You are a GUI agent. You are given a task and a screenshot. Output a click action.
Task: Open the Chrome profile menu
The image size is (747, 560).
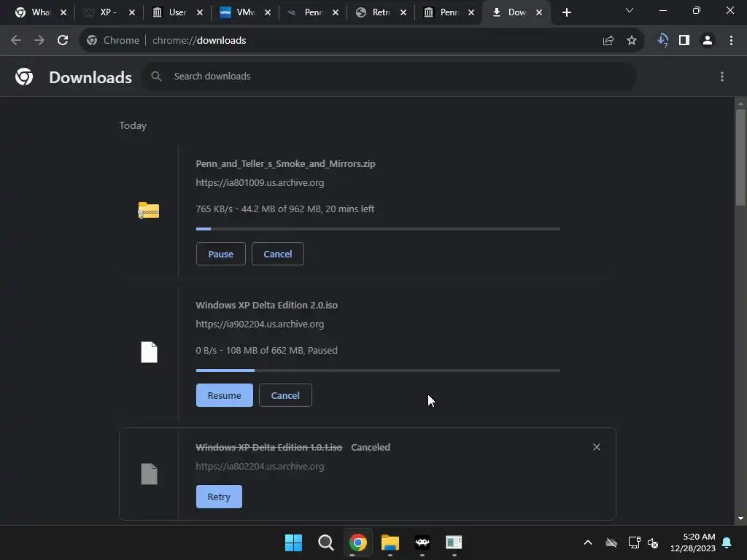click(x=708, y=41)
